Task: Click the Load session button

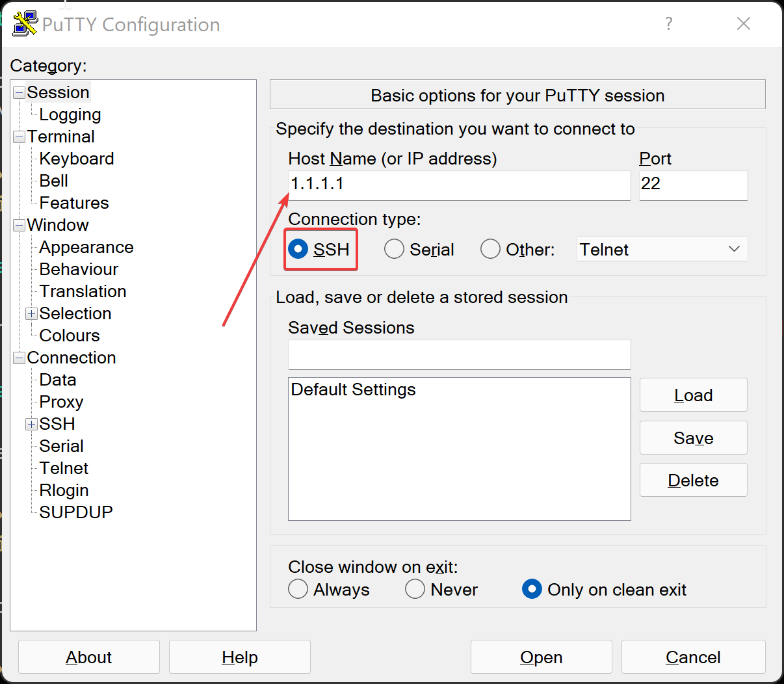Action: coord(693,395)
